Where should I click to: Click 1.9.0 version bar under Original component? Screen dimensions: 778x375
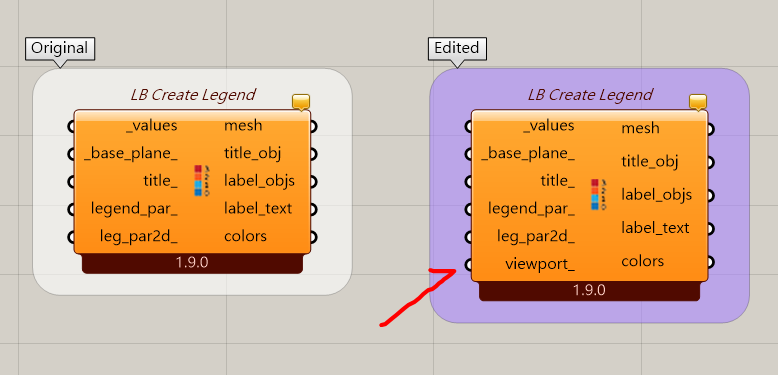[x=192, y=263]
